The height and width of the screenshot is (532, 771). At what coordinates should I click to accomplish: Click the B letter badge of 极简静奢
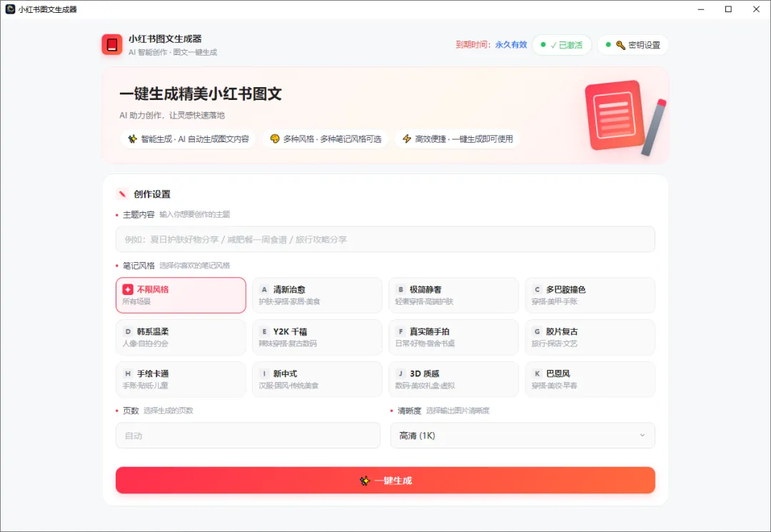pyautogui.click(x=400, y=290)
